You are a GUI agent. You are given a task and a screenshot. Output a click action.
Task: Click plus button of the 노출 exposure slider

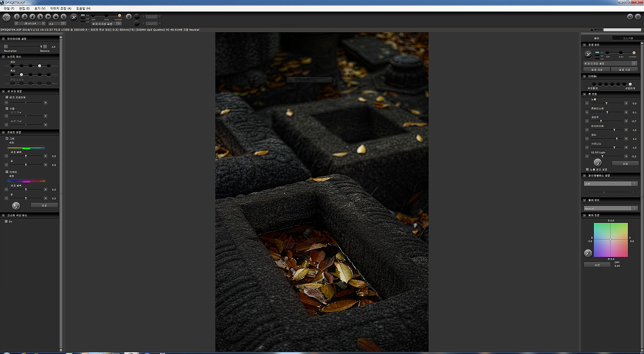pos(626,103)
